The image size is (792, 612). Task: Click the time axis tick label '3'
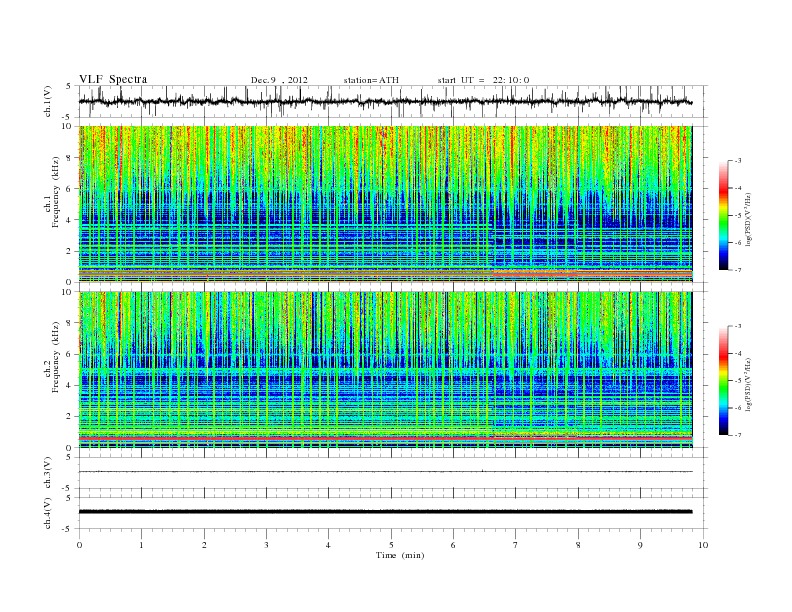tap(266, 545)
